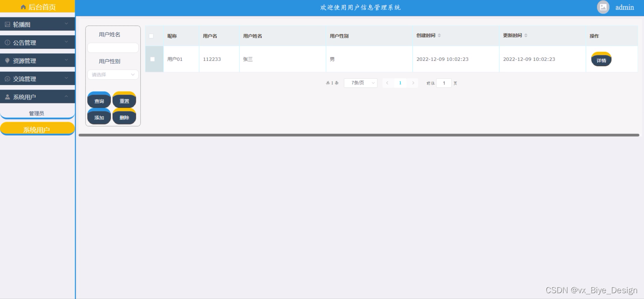The height and width of the screenshot is (299, 644).
Task: Click the 操作 column header
Action: (x=594, y=36)
